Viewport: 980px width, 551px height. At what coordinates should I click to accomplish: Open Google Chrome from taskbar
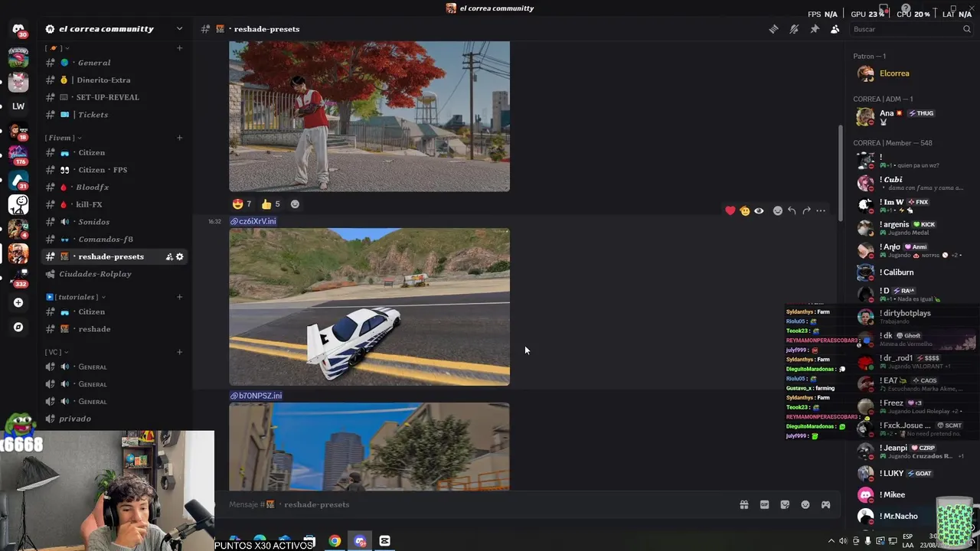pyautogui.click(x=335, y=541)
